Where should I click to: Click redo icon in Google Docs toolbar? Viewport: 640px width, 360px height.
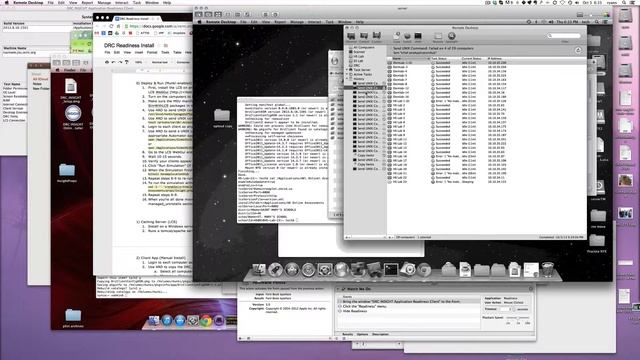pyautogui.click(x=120, y=62)
